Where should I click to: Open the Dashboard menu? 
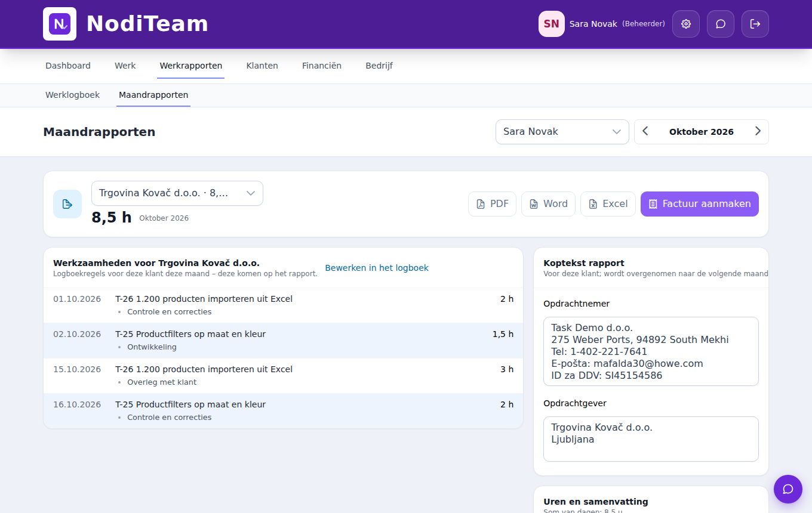click(x=68, y=66)
